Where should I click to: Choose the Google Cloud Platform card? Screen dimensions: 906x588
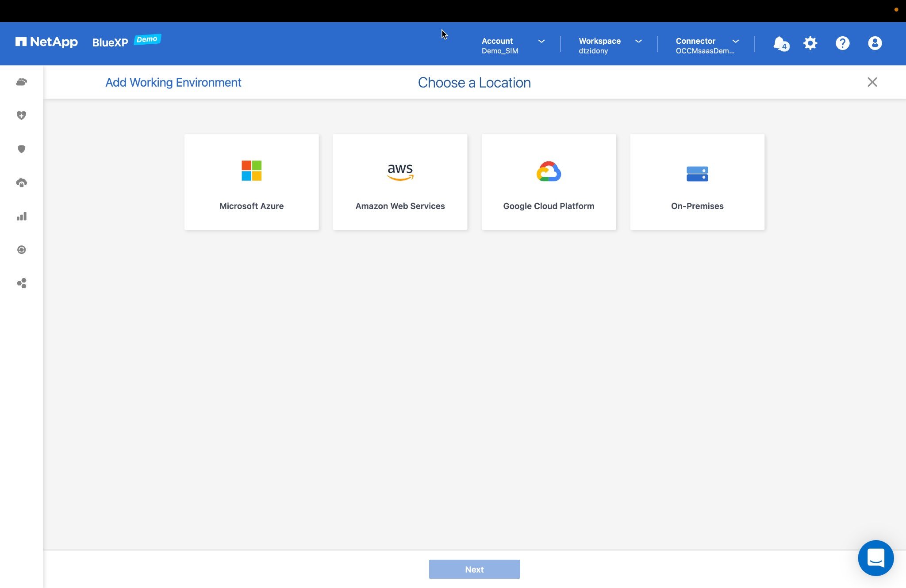pyautogui.click(x=549, y=182)
